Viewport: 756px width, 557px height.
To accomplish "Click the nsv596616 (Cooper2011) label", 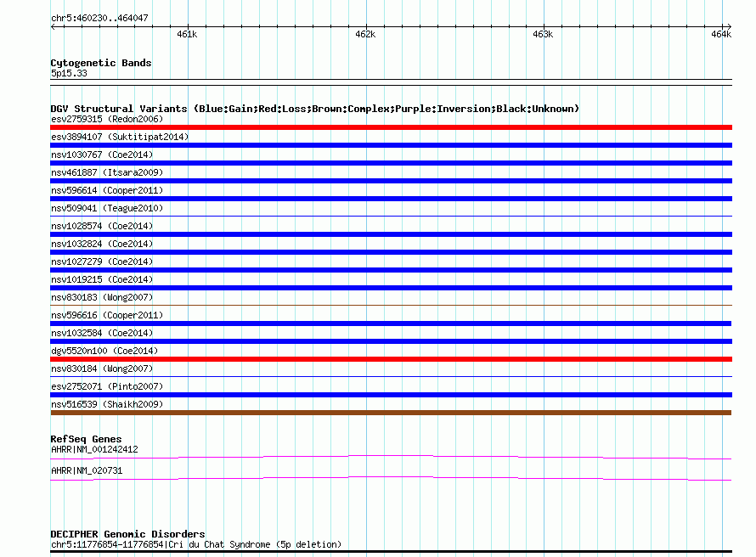I will tap(107, 315).
